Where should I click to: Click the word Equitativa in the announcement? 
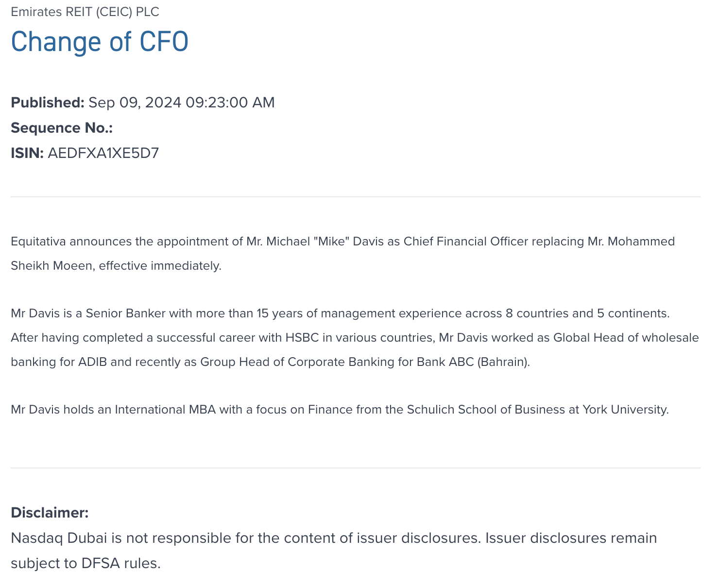38,242
